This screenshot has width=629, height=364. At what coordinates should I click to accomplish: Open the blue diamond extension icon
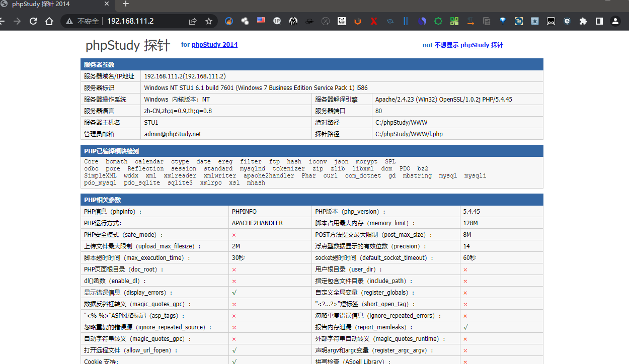503,21
